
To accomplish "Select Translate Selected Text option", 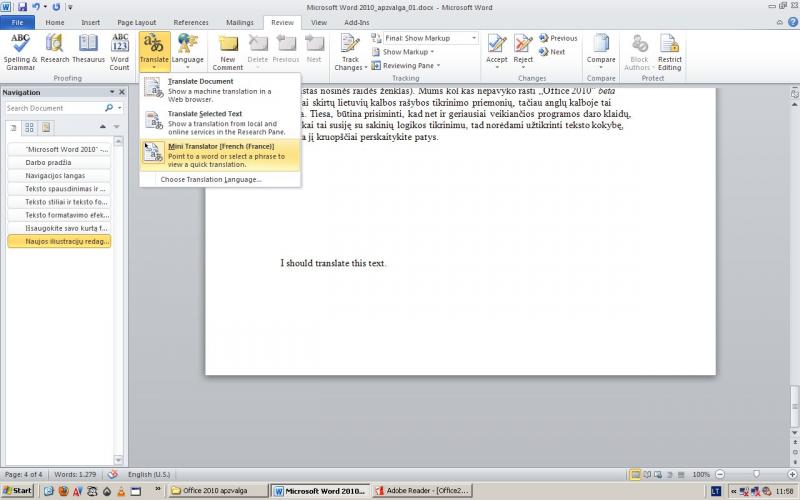I will [220, 122].
